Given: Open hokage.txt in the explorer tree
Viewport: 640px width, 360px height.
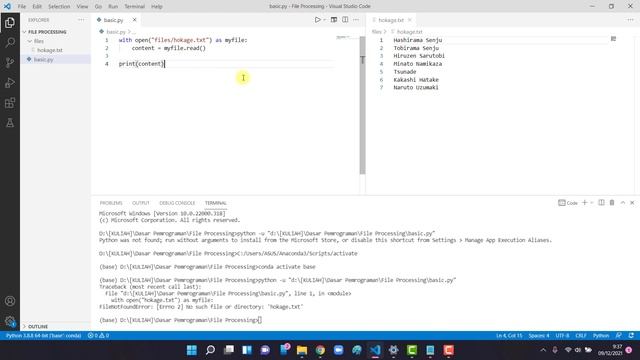Looking at the screenshot, I should click(x=50, y=50).
